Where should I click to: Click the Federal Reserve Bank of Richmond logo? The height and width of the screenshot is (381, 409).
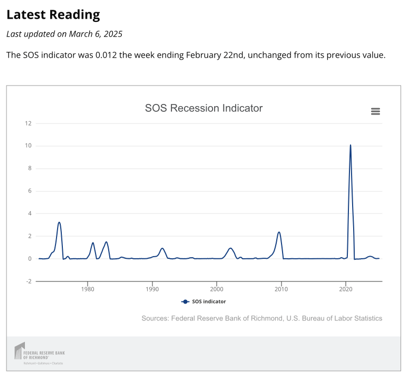pos(39,353)
